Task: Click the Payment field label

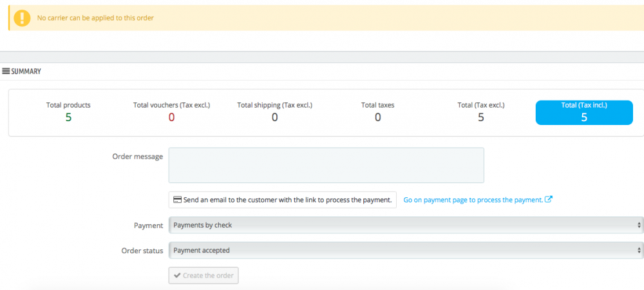Action: tap(148, 226)
